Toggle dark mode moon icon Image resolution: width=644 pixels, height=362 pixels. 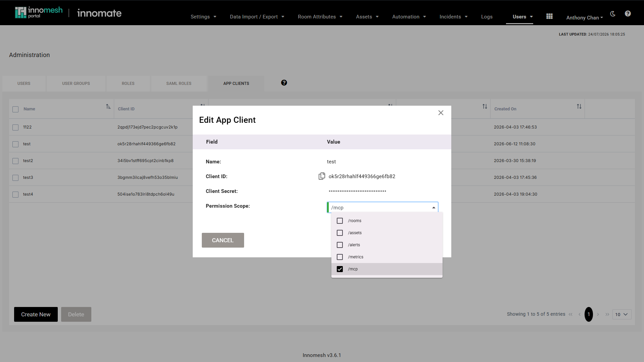point(613,14)
